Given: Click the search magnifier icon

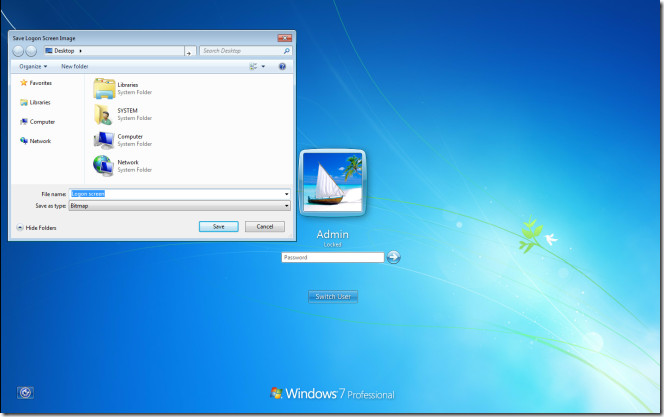Looking at the screenshot, I should [287, 51].
